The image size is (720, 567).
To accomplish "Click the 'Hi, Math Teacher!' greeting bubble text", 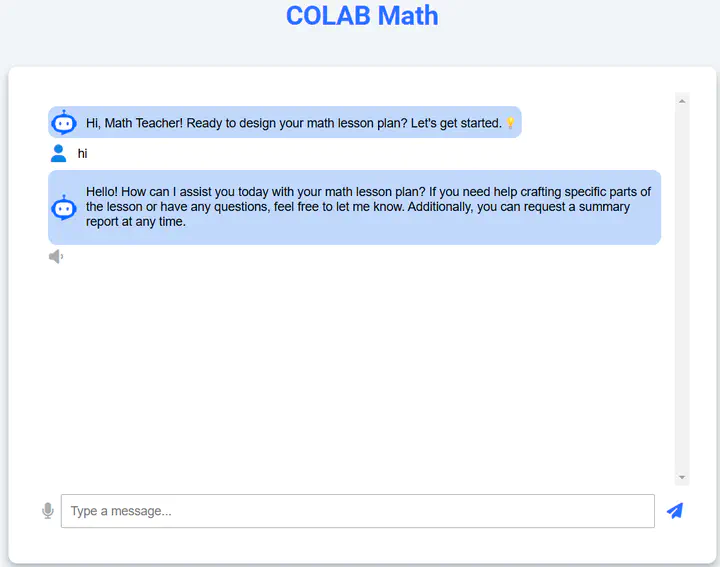I will pos(294,123).
